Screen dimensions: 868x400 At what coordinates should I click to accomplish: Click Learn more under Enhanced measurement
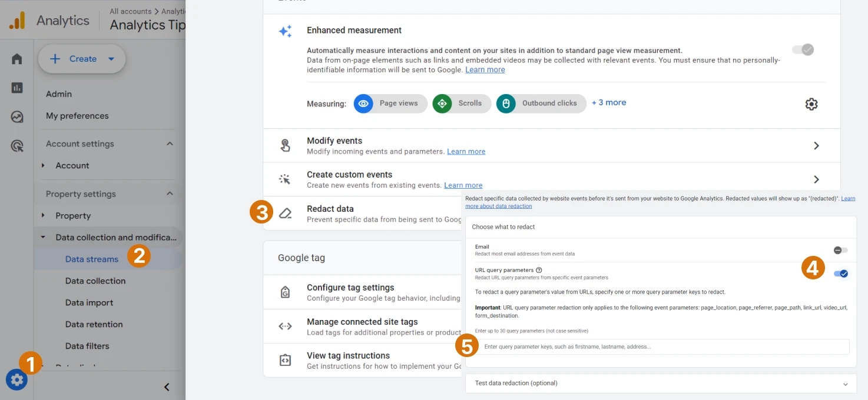485,70
